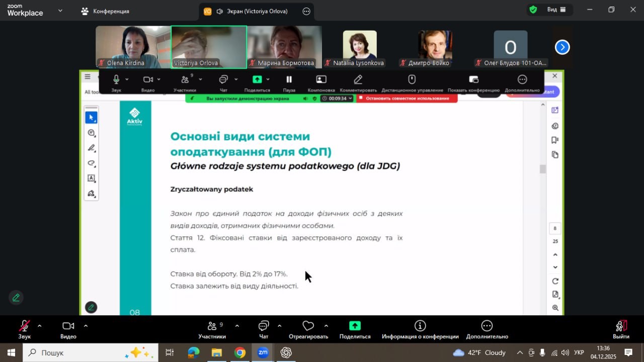Toggle camera with Видео button

[68, 326]
